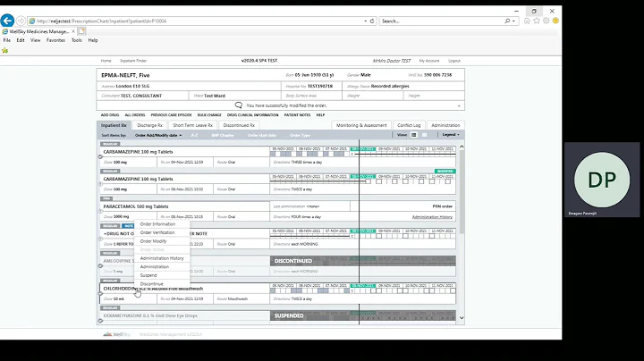Tick 09-NOV dose box on DRUG NOT row
The width and height of the screenshot is (644, 361).
(378, 236)
